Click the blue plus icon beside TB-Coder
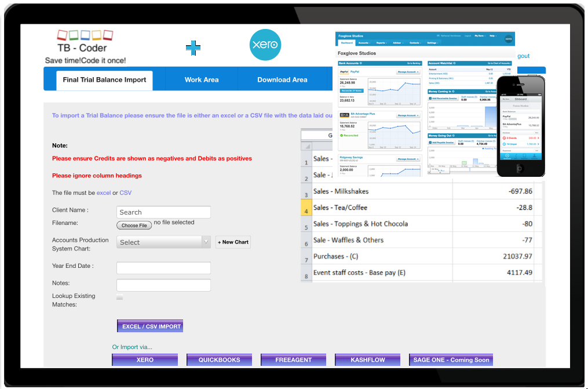 (x=193, y=48)
